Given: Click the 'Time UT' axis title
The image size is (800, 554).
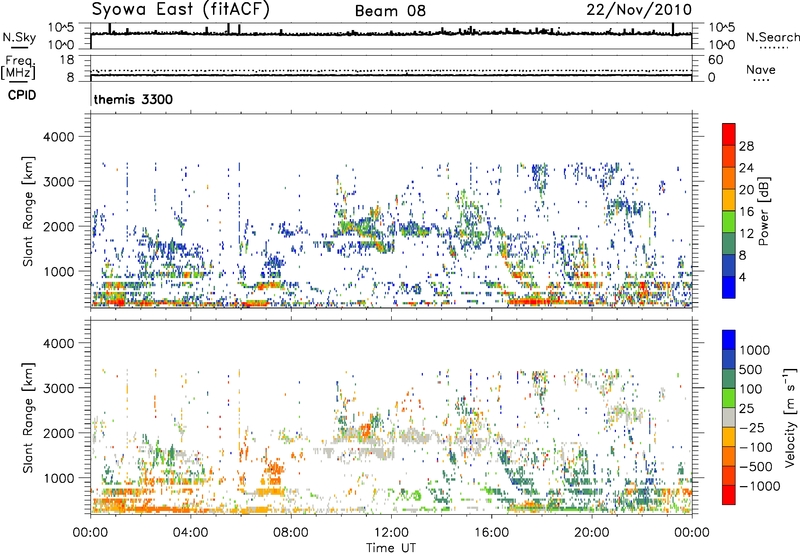Looking at the screenshot, I should tap(391, 548).
